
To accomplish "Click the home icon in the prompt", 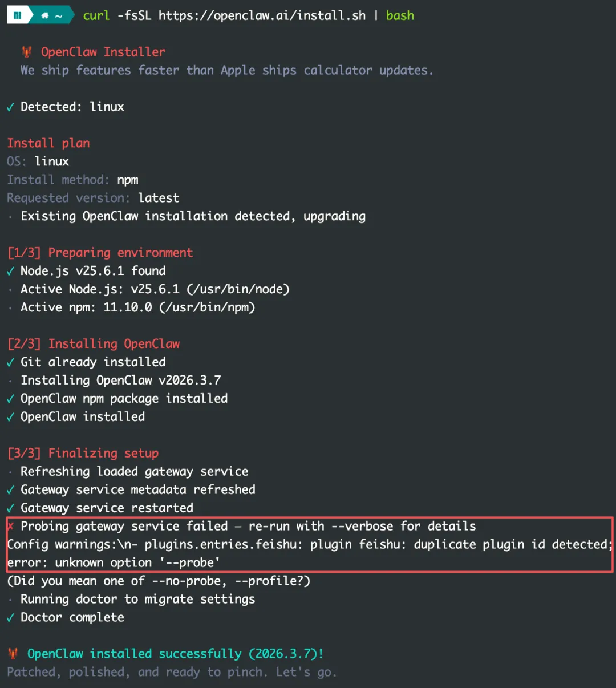I will click(44, 16).
